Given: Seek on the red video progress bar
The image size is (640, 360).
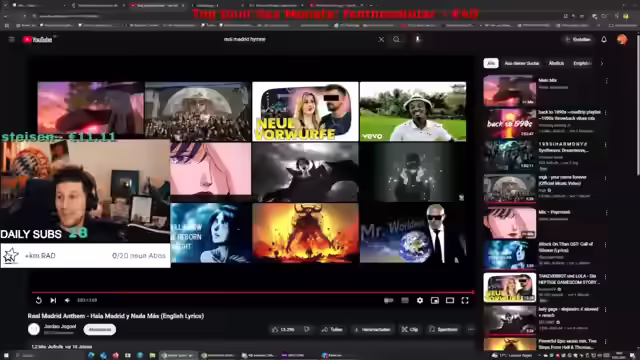Looking at the screenshot, I should pyautogui.click(x=252, y=292).
